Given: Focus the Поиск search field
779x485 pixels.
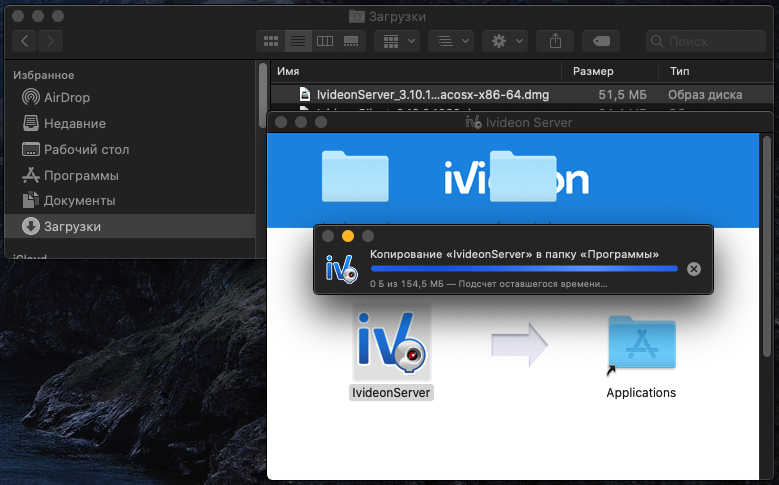Looking at the screenshot, I should (x=706, y=41).
